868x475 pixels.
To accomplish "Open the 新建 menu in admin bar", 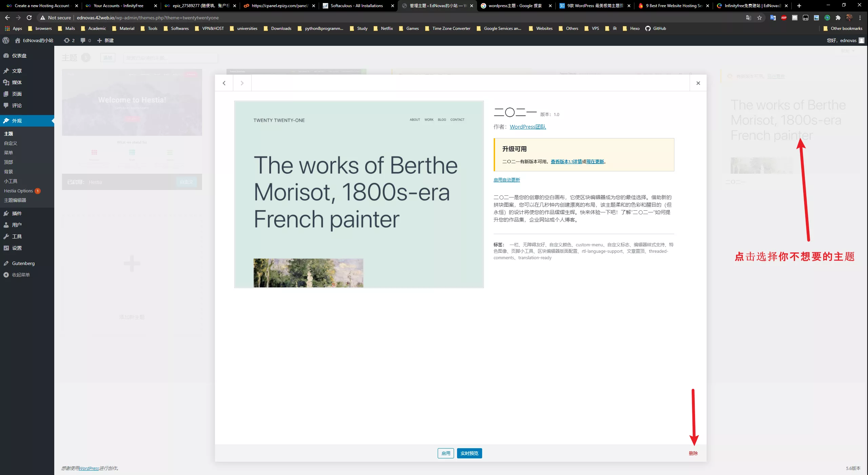I will 105,40.
